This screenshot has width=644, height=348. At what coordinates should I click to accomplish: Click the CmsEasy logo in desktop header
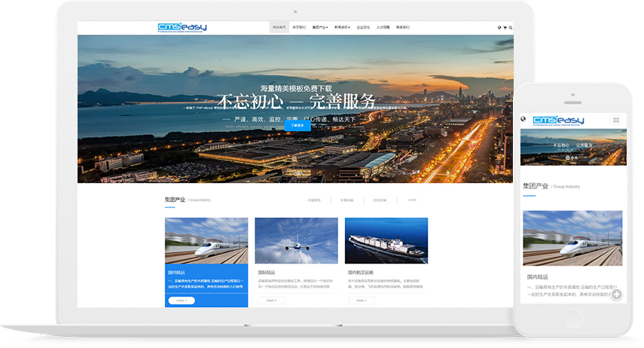click(x=182, y=27)
